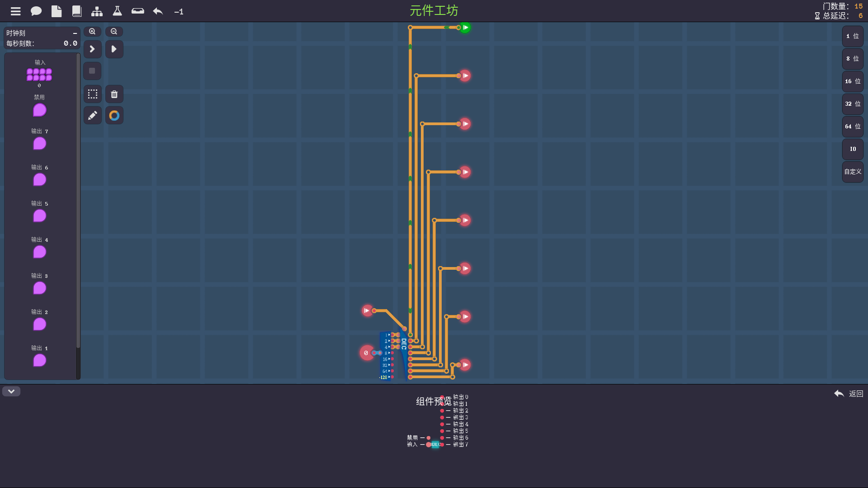
Task: Open the 自定义 custom components tab
Action: click(x=853, y=172)
